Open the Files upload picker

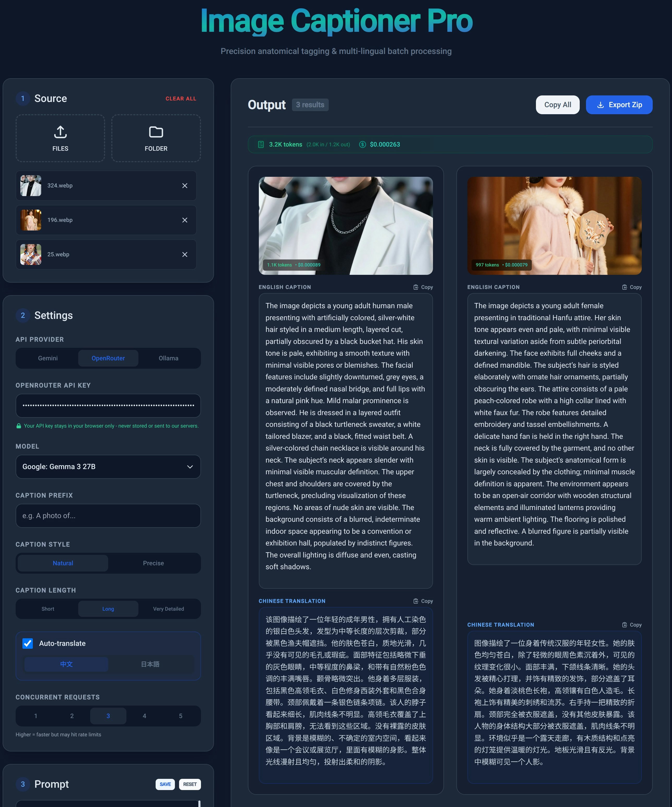tap(60, 138)
